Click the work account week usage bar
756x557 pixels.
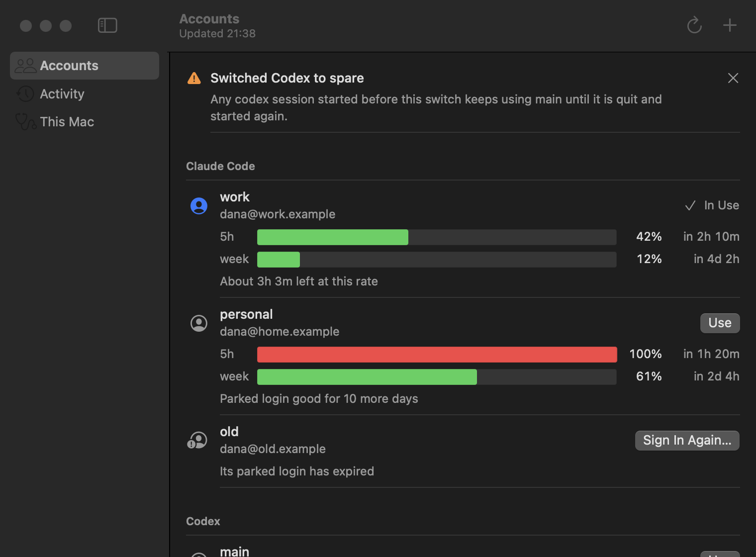coord(437,260)
